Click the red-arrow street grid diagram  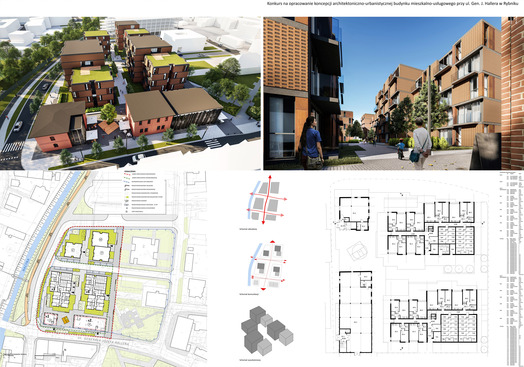coord(267,200)
